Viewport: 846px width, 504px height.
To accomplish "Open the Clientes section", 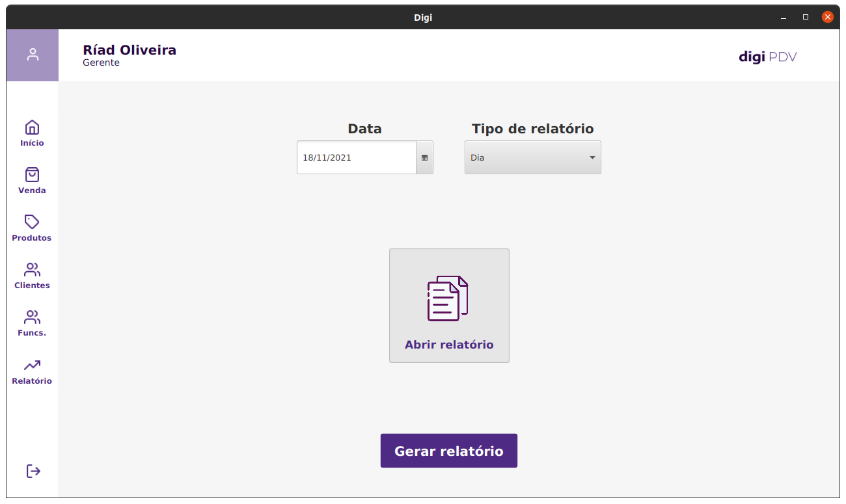I will click(x=32, y=276).
